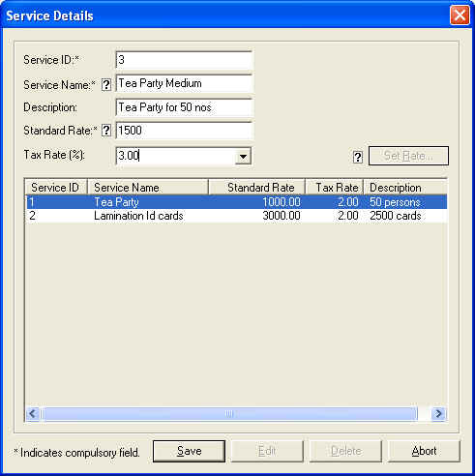Click the Abort button

tap(424, 451)
